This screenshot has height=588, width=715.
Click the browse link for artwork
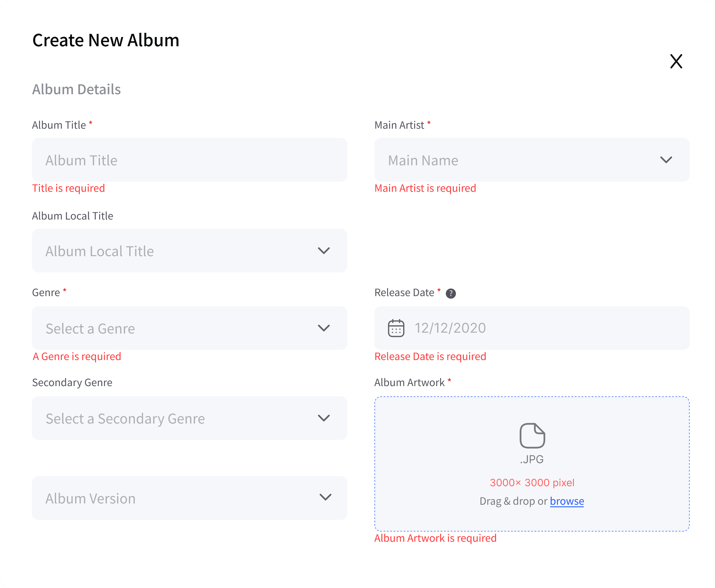[x=567, y=501]
